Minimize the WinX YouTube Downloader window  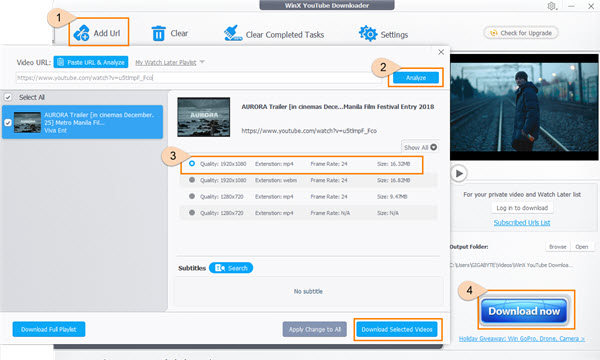571,6
